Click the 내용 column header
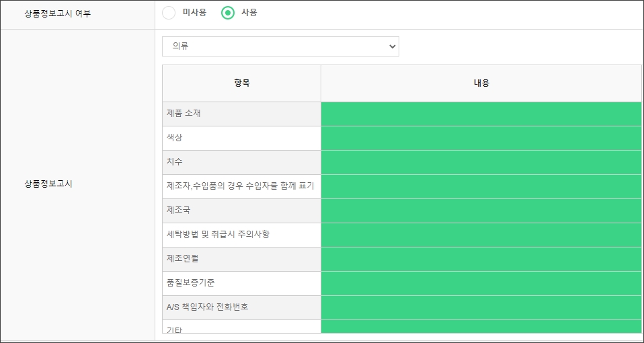The width and height of the screenshot is (644, 343). (x=481, y=83)
